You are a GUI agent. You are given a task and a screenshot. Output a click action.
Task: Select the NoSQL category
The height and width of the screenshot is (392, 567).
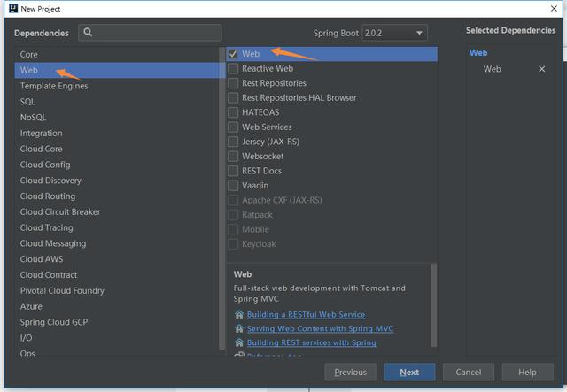[x=118, y=118]
